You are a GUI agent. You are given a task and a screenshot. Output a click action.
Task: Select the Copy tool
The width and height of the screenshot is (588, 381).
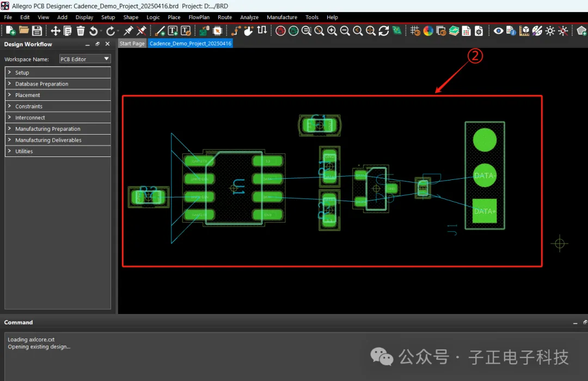pyautogui.click(x=68, y=31)
